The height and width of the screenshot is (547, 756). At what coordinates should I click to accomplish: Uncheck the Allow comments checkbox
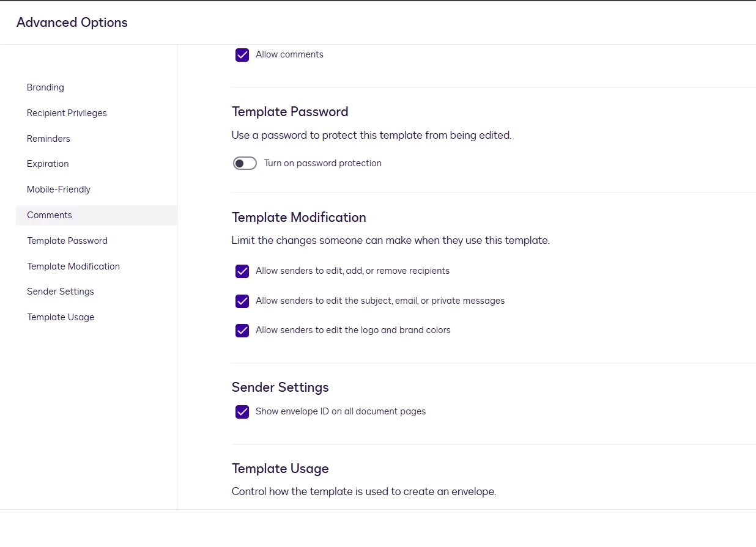coord(242,55)
